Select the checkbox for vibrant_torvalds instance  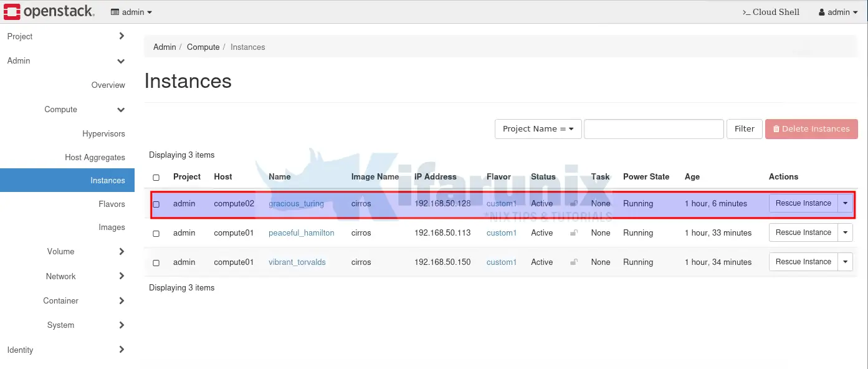click(x=156, y=262)
